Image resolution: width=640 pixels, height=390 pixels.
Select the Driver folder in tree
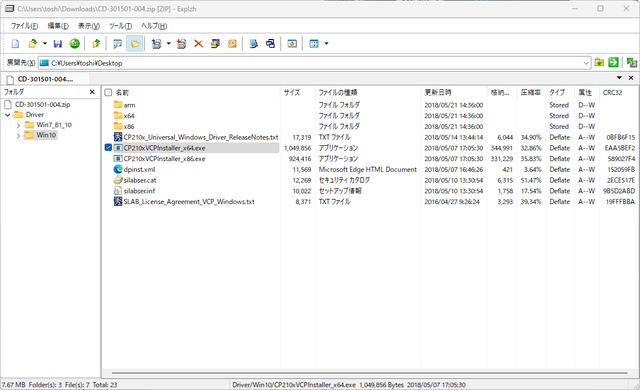pyautogui.click(x=35, y=115)
